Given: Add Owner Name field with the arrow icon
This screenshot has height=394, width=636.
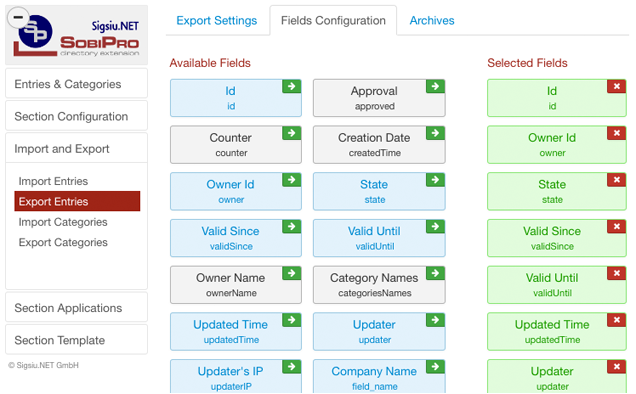Looking at the screenshot, I should [291, 273].
